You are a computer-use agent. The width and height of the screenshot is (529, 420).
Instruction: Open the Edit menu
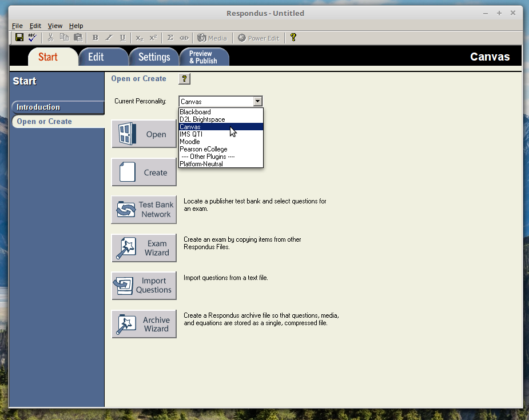(x=35, y=26)
